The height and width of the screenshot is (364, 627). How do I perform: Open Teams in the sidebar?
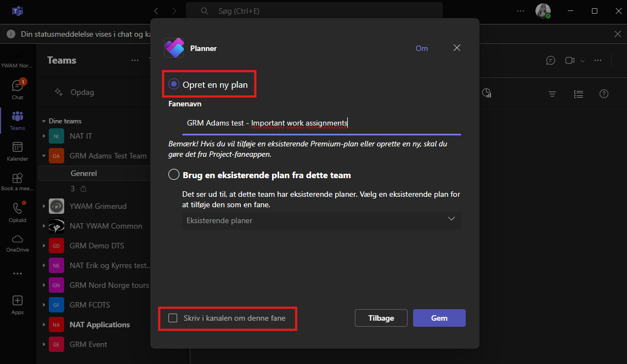[18, 121]
